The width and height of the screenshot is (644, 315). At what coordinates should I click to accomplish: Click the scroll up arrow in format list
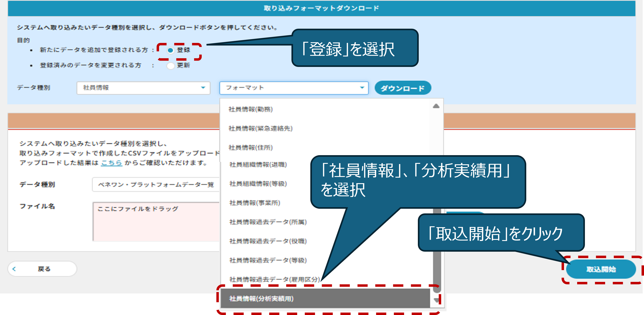coord(436,106)
